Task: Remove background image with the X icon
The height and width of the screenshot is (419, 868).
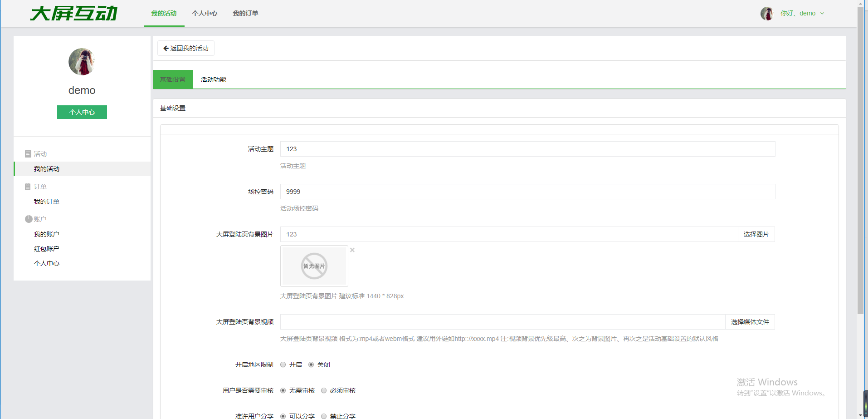Action: [352, 250]
